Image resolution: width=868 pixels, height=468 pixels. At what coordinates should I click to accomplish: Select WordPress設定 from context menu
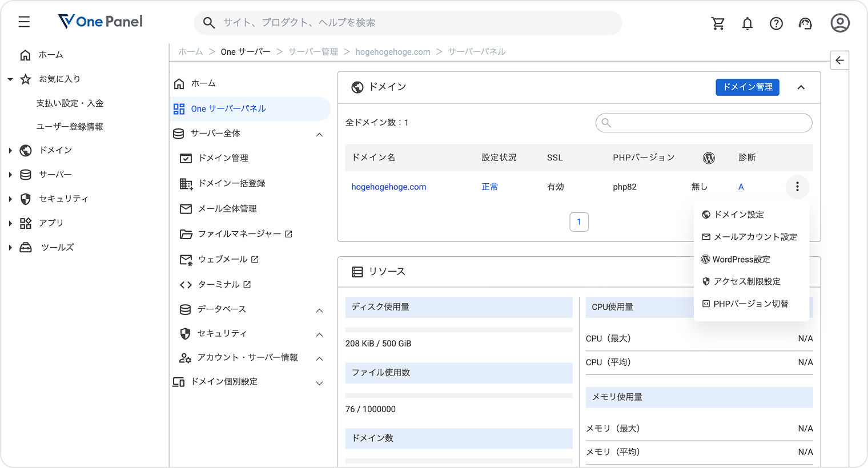click(741, 259)
